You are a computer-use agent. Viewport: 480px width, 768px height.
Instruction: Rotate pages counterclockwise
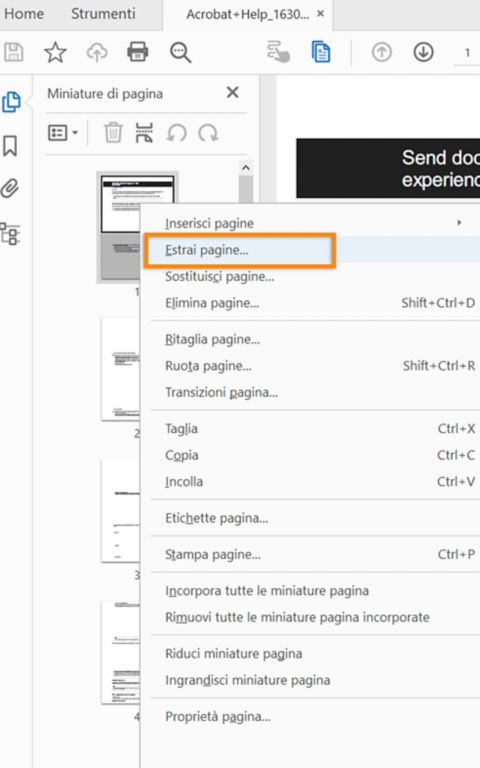tap(177, 133)
